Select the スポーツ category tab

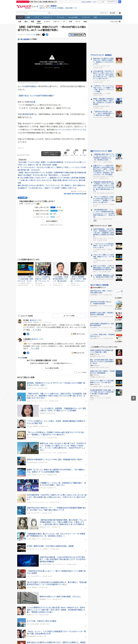pos(56,21)
